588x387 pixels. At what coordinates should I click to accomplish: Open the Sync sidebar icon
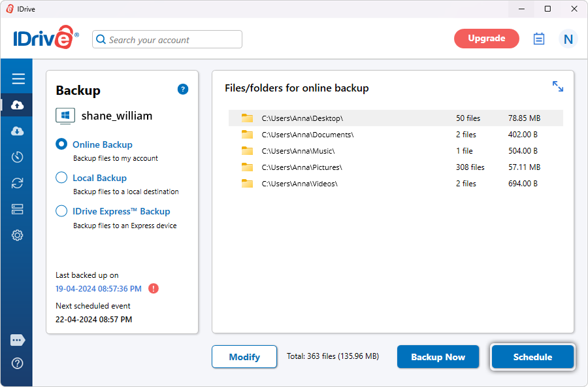tap(18, 183)
